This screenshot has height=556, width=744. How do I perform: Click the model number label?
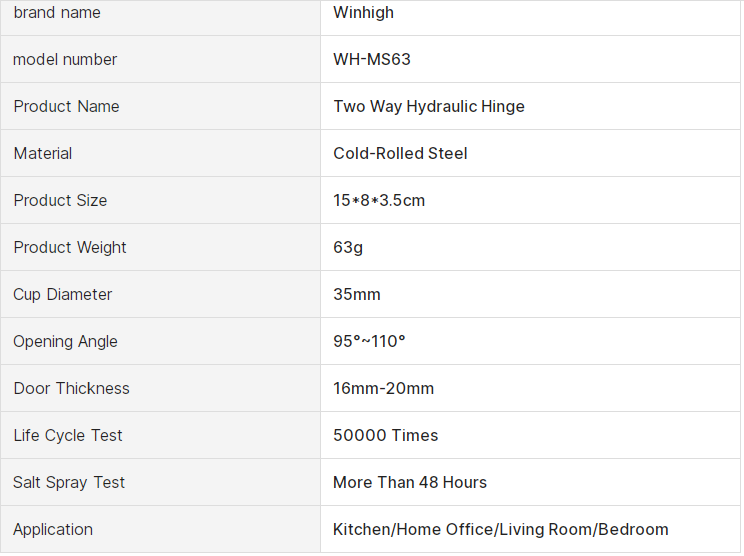coord(65,60)
